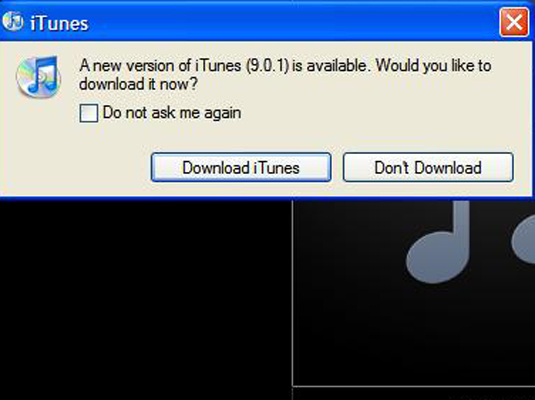
Task: Click empty artwork area below the music note
Action: tap(414, 334)
